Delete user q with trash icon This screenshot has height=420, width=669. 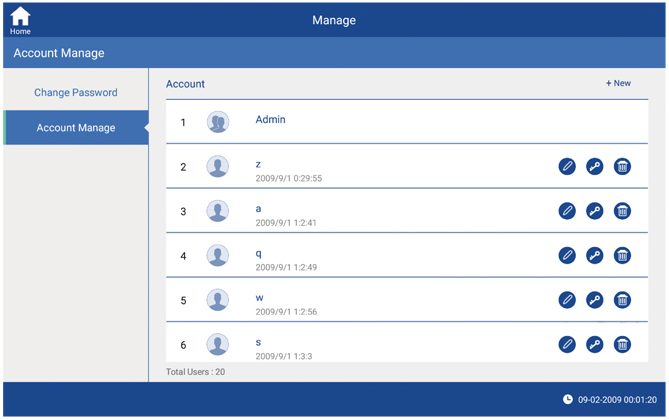(622, 255)
